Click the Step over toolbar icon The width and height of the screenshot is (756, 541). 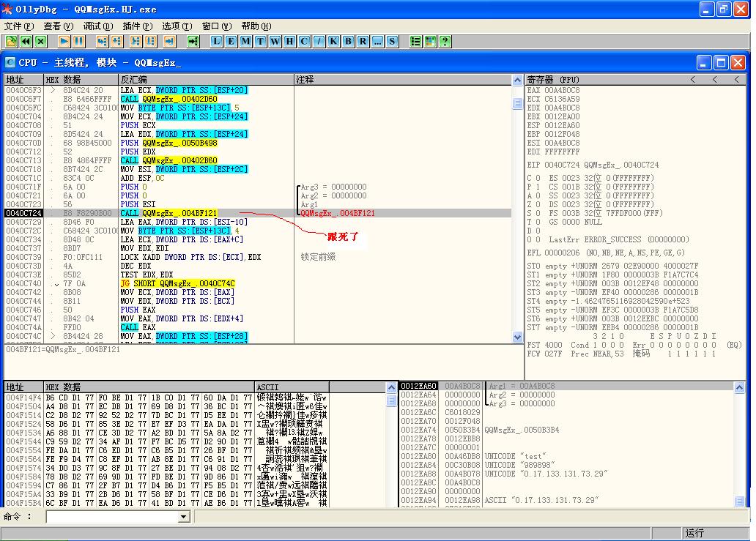click(x=116, y=42)
